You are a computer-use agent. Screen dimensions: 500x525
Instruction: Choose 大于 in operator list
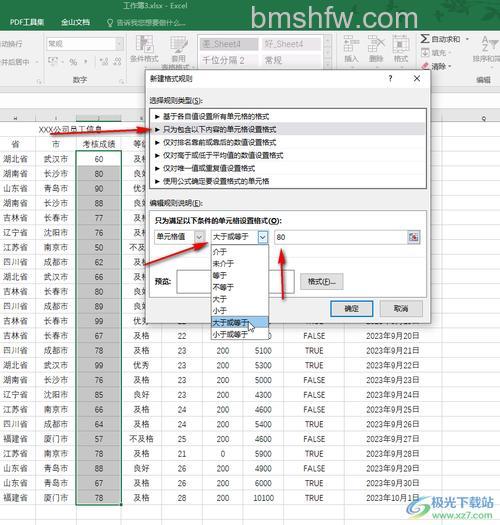(x=239, y=299)
